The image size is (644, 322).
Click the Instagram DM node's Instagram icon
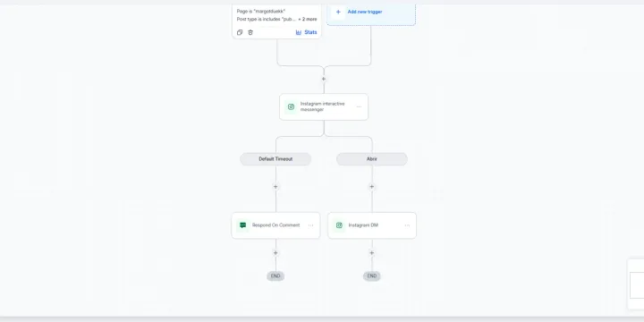(339, 225)
